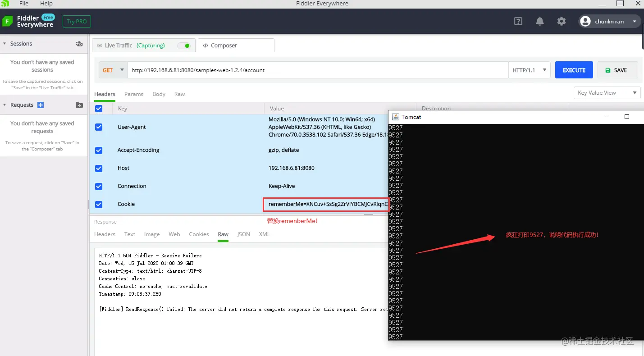
Task: Open the response JSON tab
Action: point(244,234)
